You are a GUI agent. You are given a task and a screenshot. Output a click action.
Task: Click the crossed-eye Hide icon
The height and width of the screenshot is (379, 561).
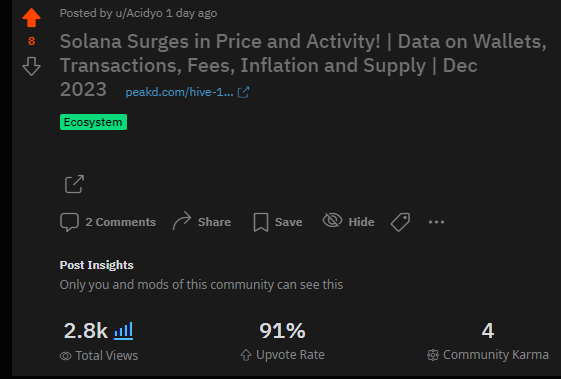coord(332,220)
